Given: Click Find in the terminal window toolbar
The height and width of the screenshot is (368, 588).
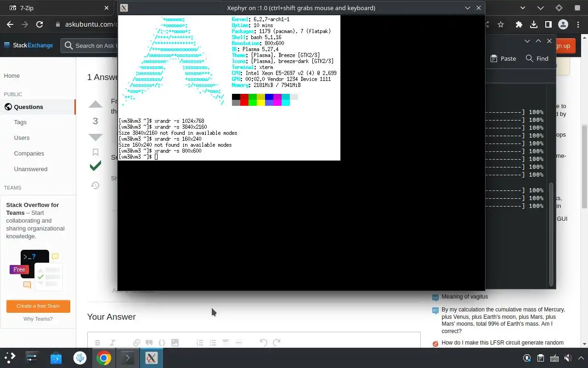Looking at the screenshot, I should pos(537,58).
